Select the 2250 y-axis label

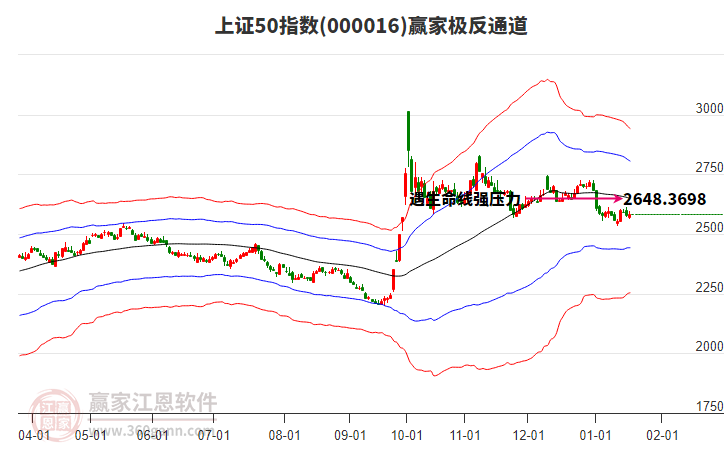click(709, 287)
